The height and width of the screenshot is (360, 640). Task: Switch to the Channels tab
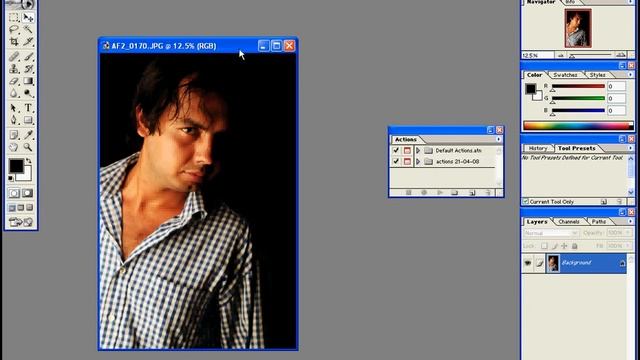pos(569,222)
